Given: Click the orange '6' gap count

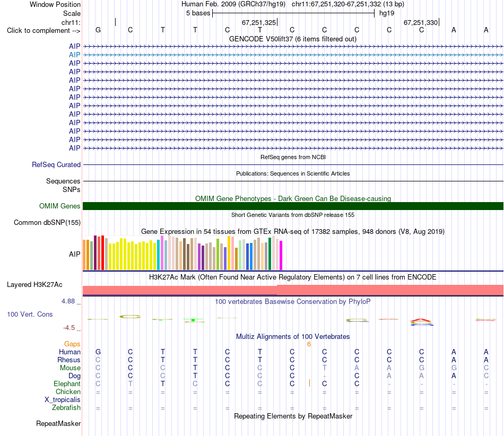Looking at the screenshot, I should click(309, 344).
